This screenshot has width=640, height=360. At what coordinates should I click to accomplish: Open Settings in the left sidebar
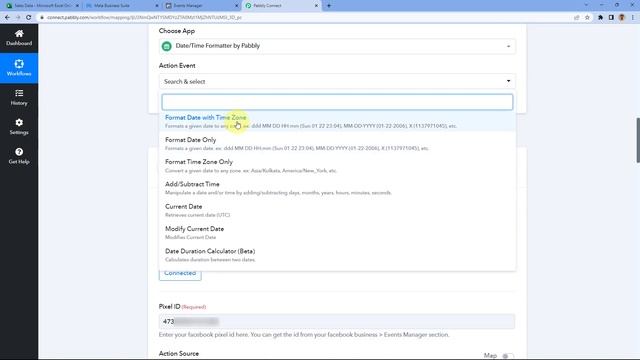tap(19, 127)
